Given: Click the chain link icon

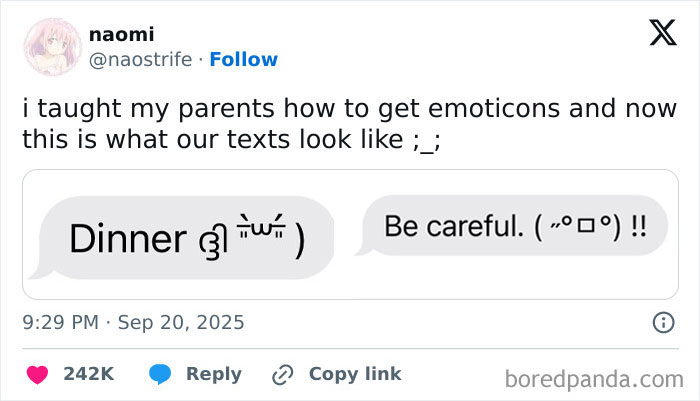Looking at the screenshot, I should pyautogui.click(x=283, y=374).
